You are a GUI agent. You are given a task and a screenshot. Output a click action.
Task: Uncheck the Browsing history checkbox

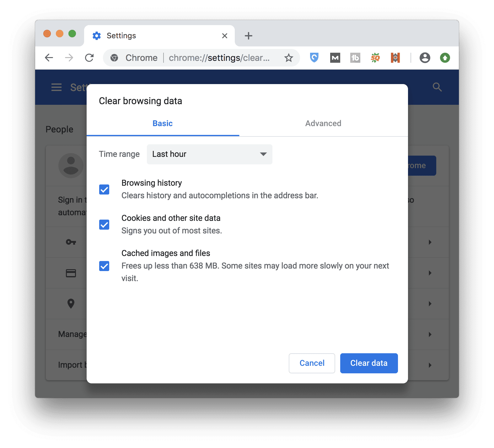click(104, 189)
